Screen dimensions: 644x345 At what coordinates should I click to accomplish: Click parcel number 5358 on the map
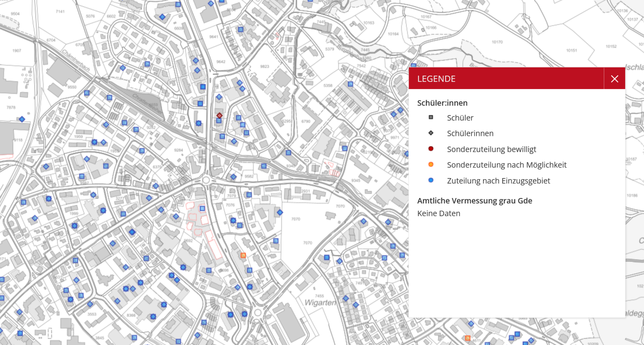[x=328, y=86]
